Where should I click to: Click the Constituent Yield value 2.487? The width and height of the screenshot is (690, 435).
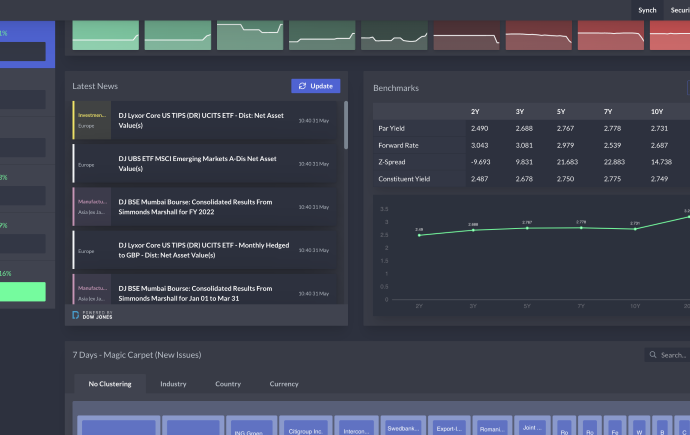[x=479, y=179]
